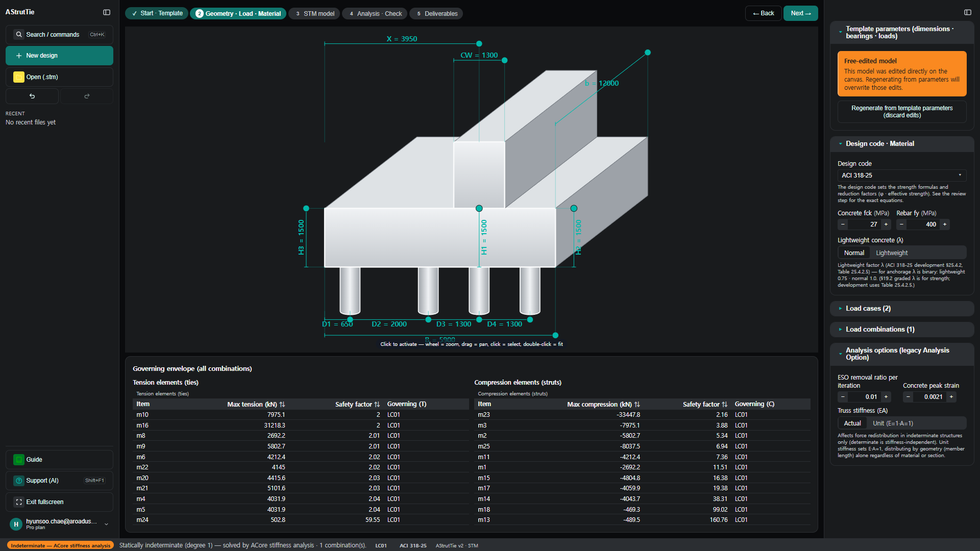The height and width of the screenshot is (551, 980).
Task: Open STM model step
Action: point(315,14)
